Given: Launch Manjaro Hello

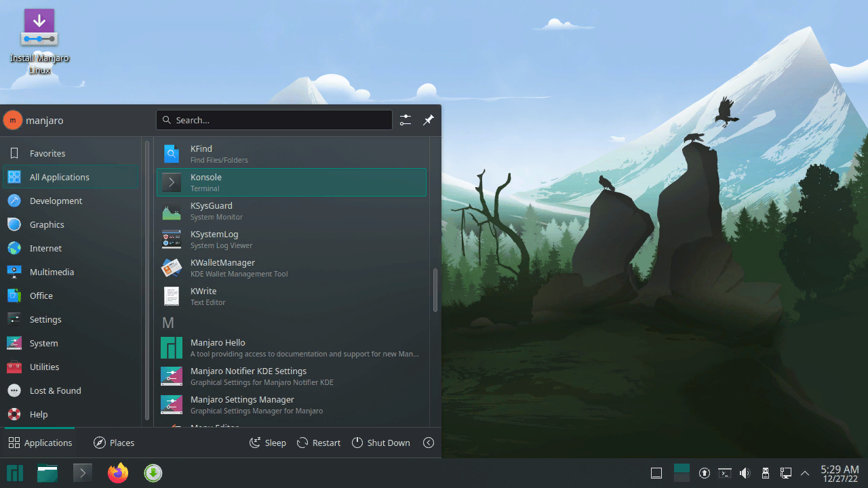Looking at the screenshot, I should pyautogui.click(x=292, y=348).
